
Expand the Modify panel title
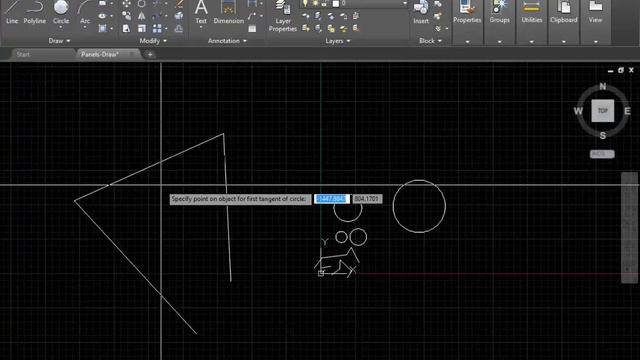pos(153,41)
